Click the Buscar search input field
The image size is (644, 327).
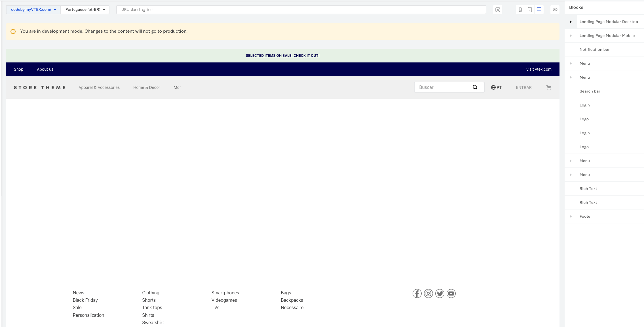coord(442,87)
